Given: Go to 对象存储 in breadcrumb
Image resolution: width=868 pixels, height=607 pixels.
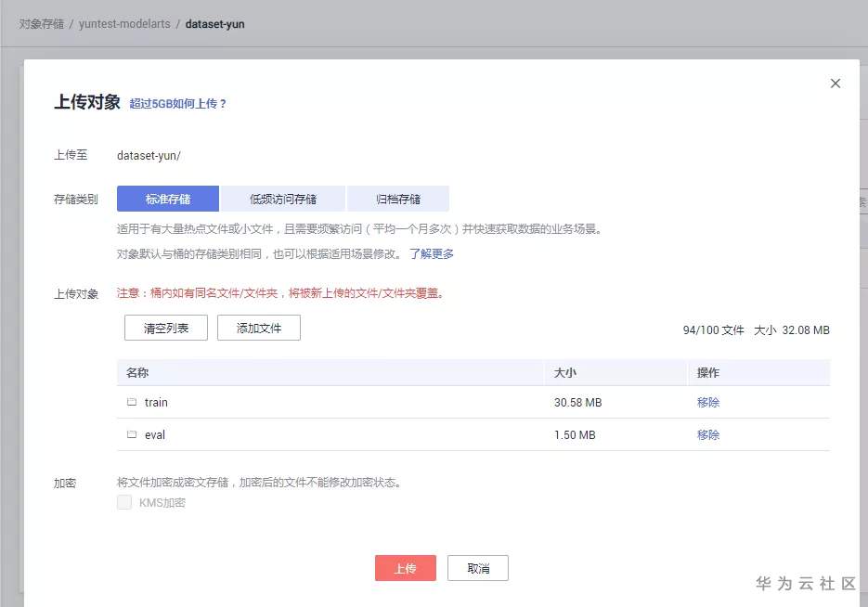Looking at the screenshot, I should (42, 24).
